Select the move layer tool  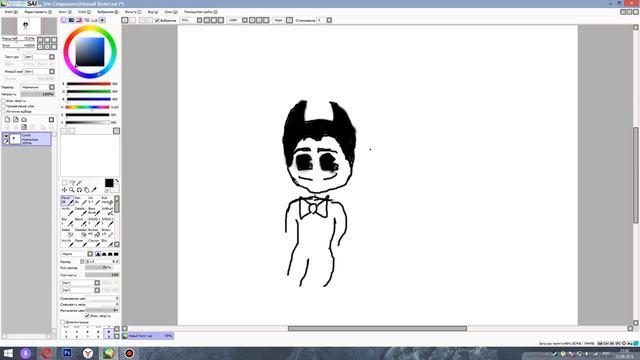pyautogui.click(x=64, y=190)
